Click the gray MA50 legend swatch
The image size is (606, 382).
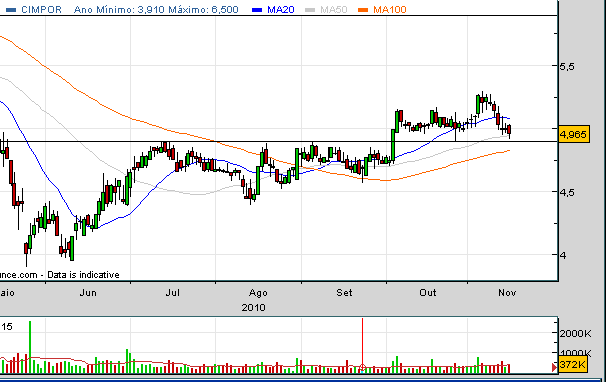[x=310, y=10]
